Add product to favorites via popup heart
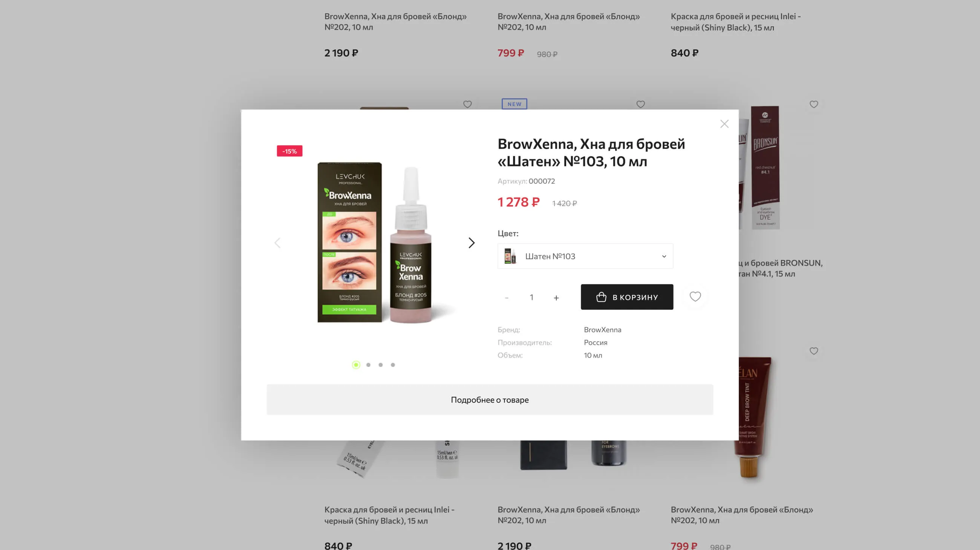Screen dimensions: 980x550 click(x=695, y=296)
